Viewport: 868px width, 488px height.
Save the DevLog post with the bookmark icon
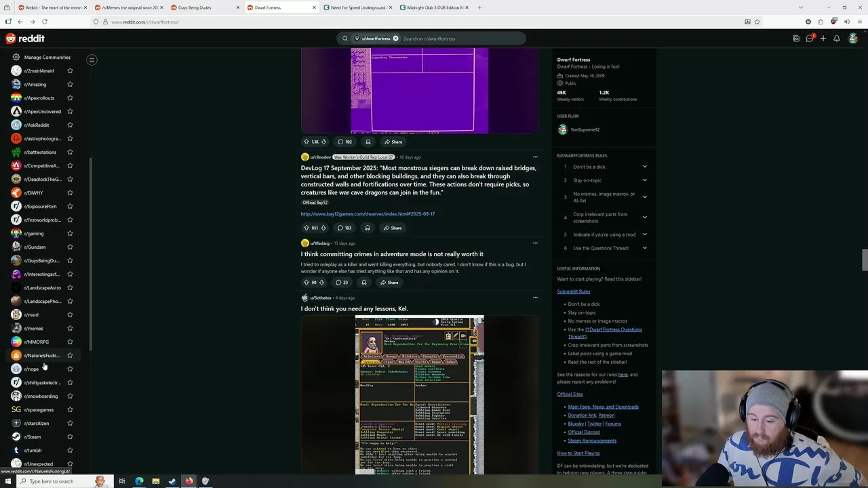click(367, 228)
